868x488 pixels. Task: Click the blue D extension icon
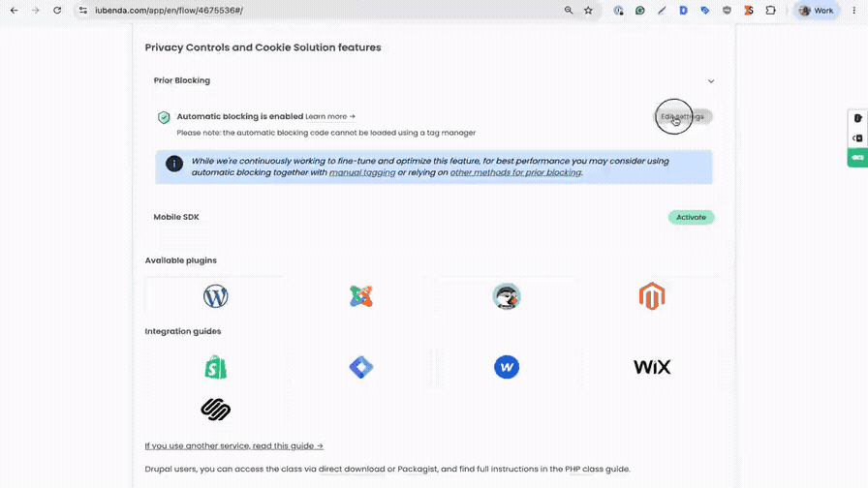click(684, 11)
